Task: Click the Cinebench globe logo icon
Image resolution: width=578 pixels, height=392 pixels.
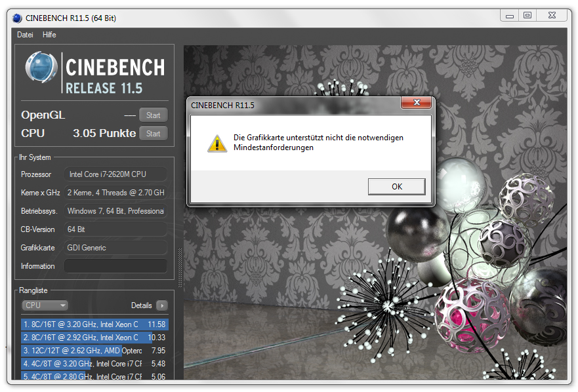Action: point(41,68)
